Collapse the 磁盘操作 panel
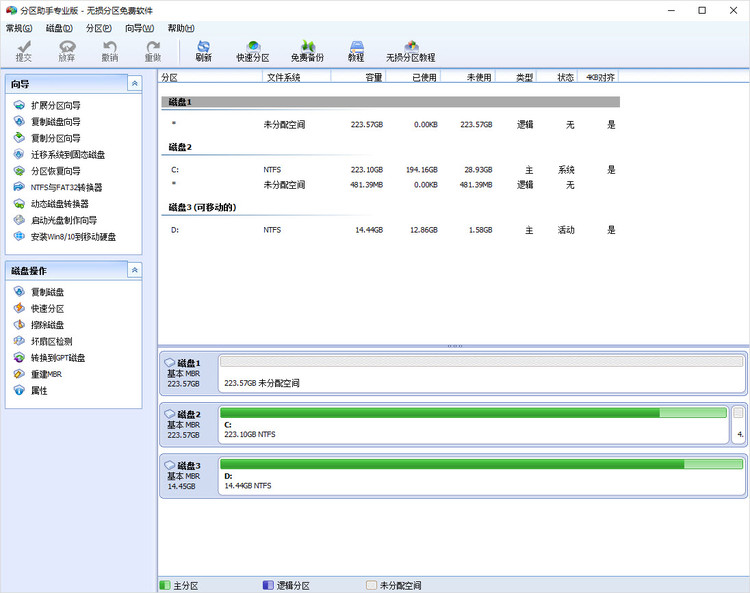 135,270
